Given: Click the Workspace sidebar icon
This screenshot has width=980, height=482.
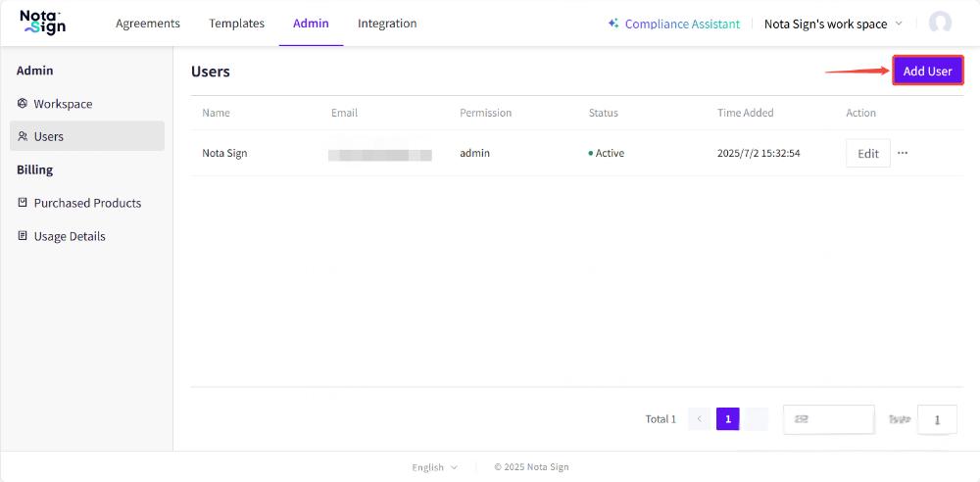Looking at the screenshot, I should [x=23, y=104].
